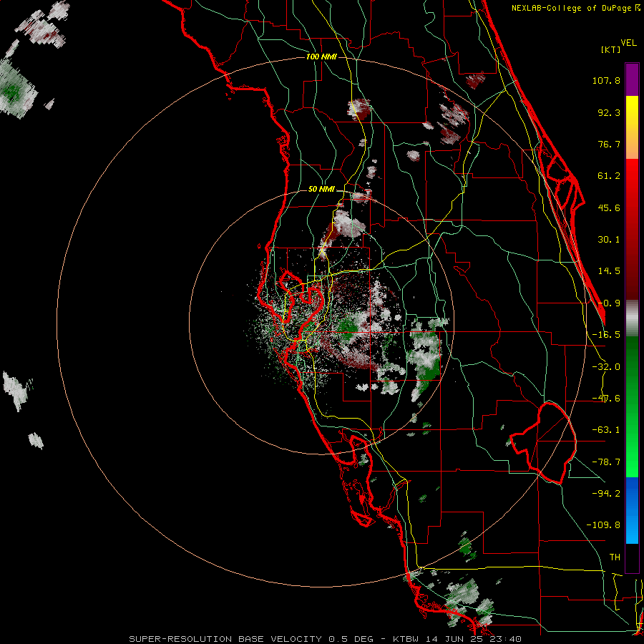Click the -47.6 velocity scale value
This screenshot has height=644, width=644.
pyautogui.click(x=606, y=399)
